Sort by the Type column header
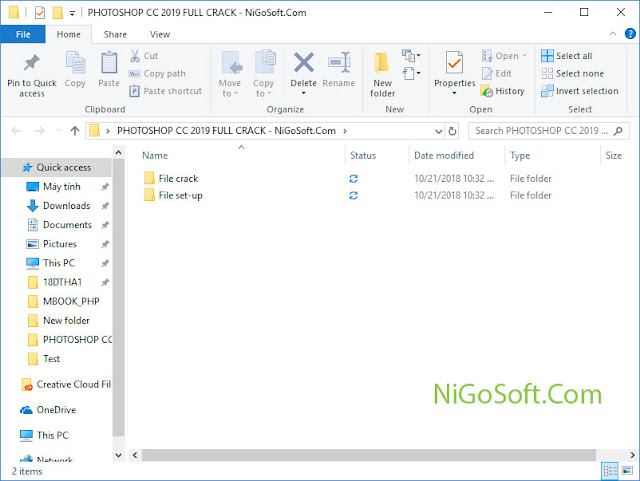This screenshot has width=640, height=481. pos(520,156)
